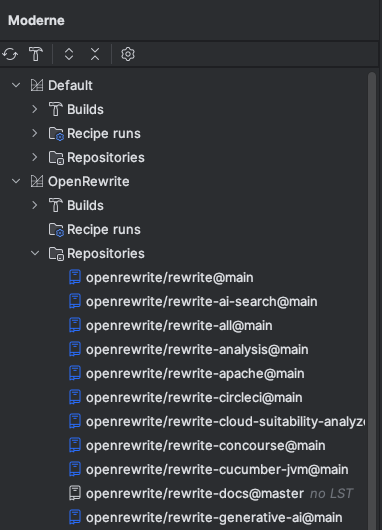Click the refresh icon in Moderne toolbar

point(10,54)
